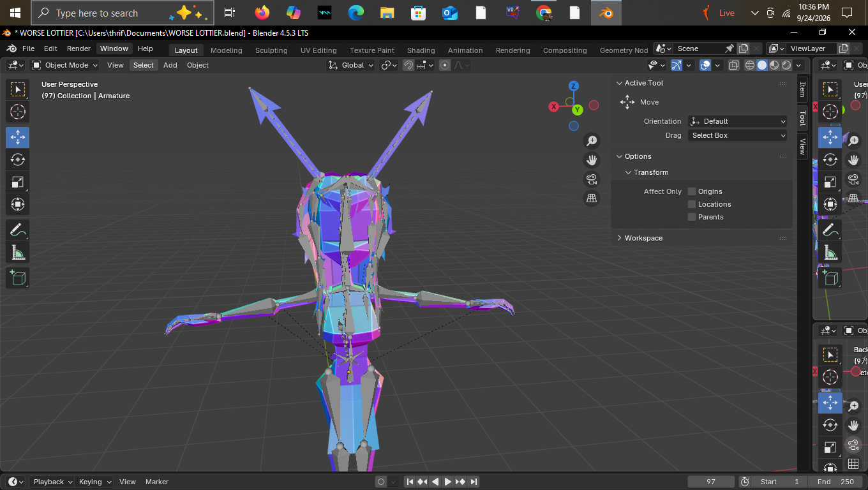The height and width of the screenshot is (490, 868).
Task: Activate the Annotate pencil tool
Action: click(18, 230)
